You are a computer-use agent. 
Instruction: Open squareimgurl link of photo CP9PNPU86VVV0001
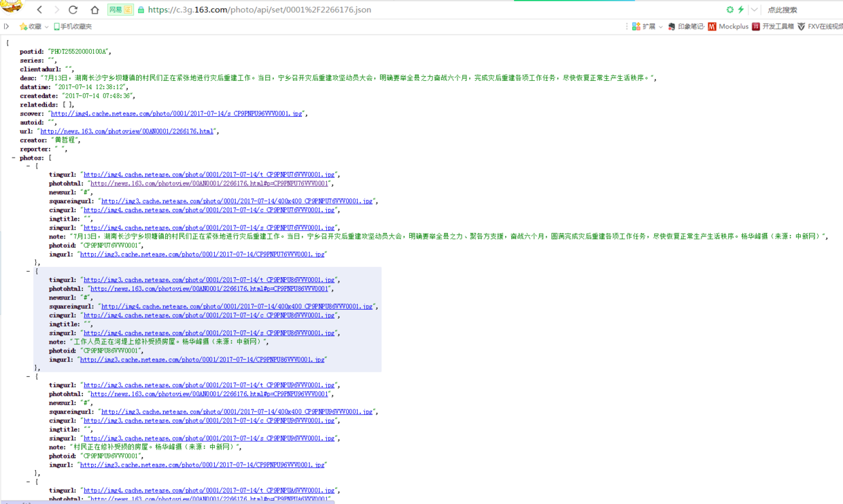(237, 306)
